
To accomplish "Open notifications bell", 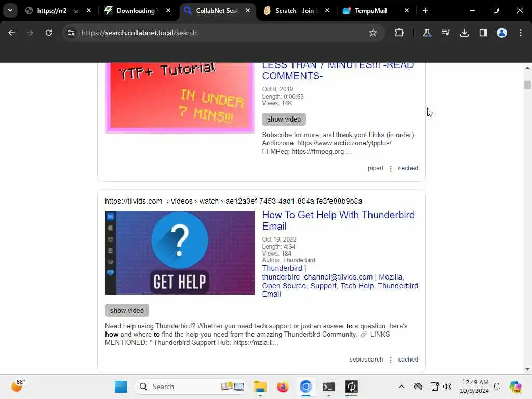I will 497,387.
